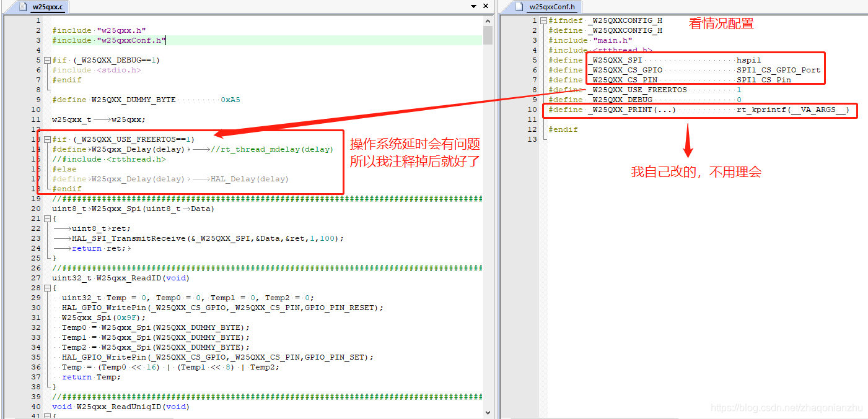Viewport: 868px width, 419px height.
Task: Click the down arrow of the w25qxx.c vertical scrollbar
Action: [x=488, y=412]
